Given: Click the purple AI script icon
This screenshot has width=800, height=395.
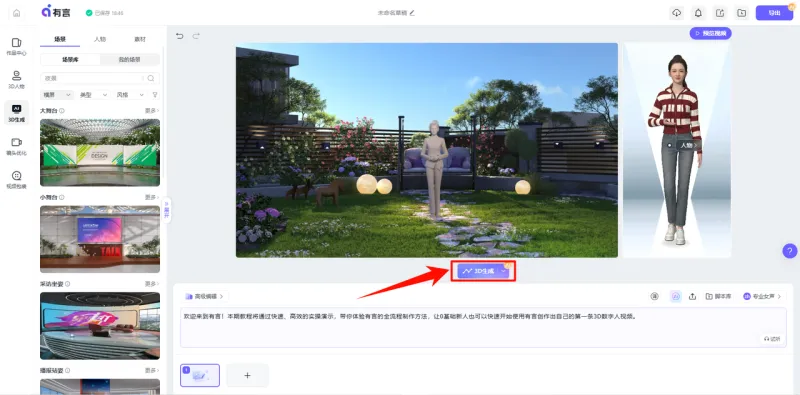Looking at the screenshot, I should [676, 297].
